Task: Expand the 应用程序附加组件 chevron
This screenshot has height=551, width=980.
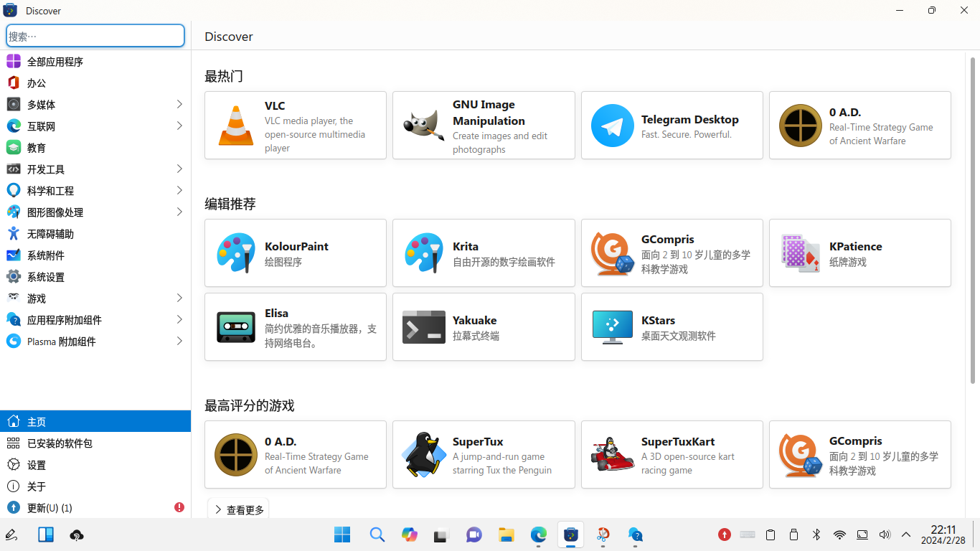Action: point(179,320)
